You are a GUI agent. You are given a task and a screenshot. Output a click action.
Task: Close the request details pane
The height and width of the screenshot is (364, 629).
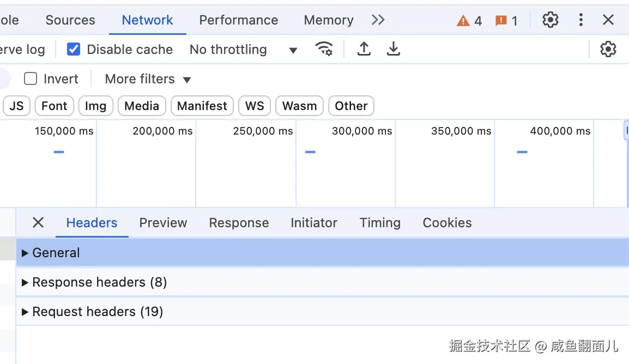pyautogui.click(x=38, y=222)
